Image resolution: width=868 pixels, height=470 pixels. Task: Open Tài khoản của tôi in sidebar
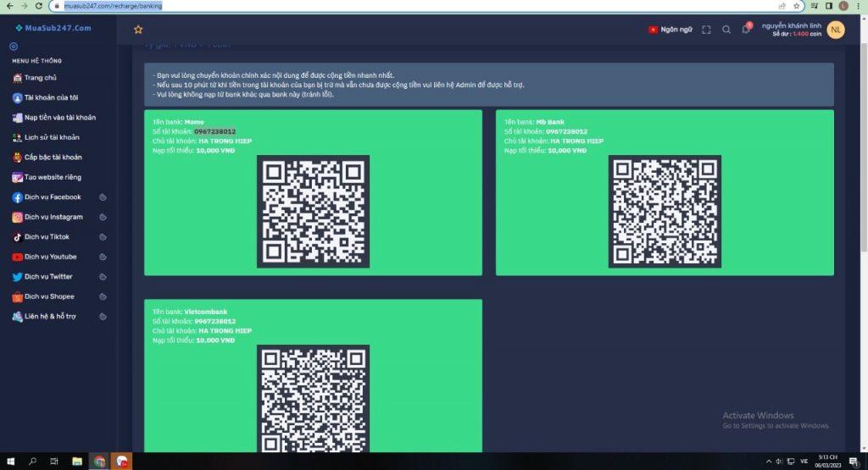tap(46, 98)
